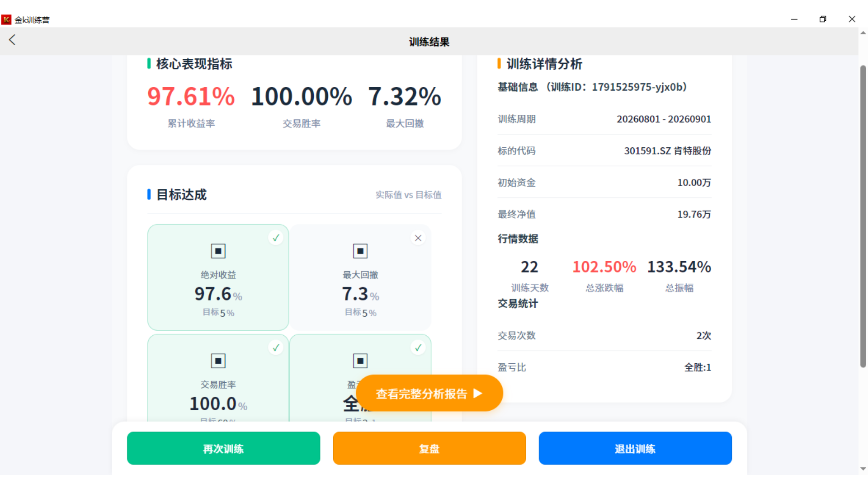Click the final net value 19.76万
Screen dimensions: 868x488
pos(694,214)
